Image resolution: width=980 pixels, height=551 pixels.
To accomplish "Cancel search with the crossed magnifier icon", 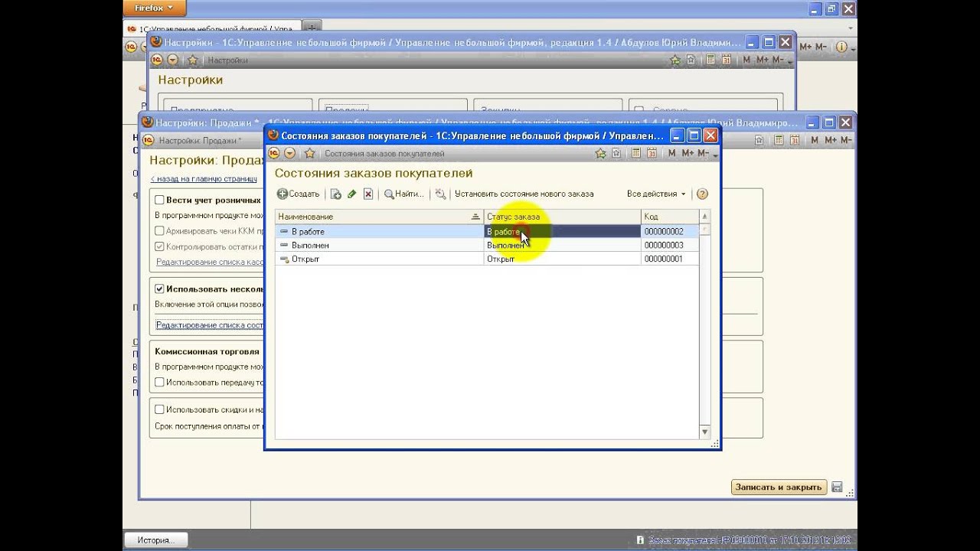I will click(x=440, y=194).
